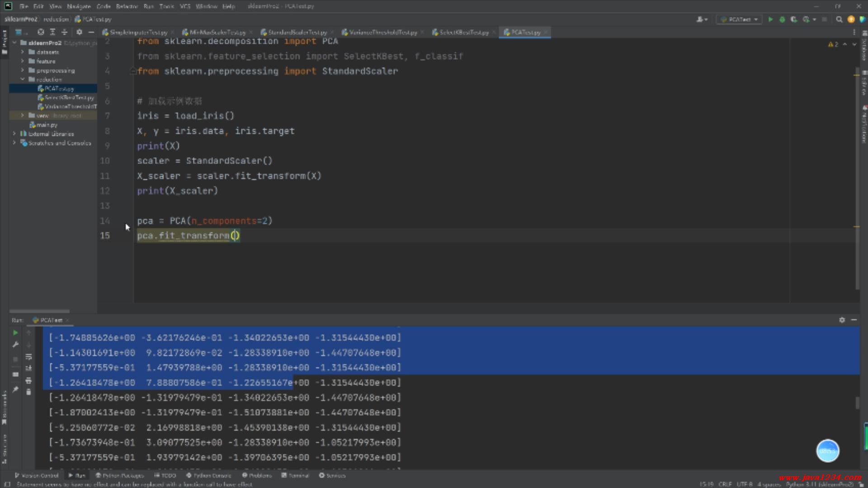Open Run panel settings gear

[842, 320]
